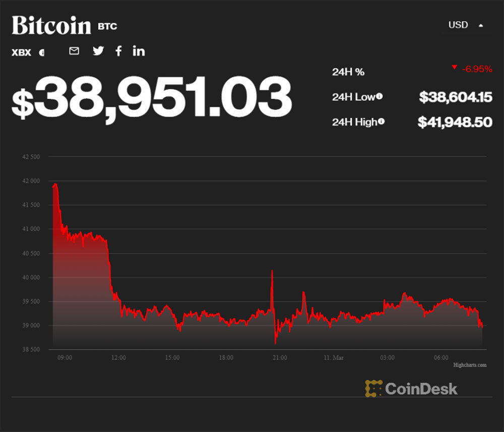The width and height of the screenshot is (504, 432).
Task: Click the 11. Mar date axis label
Action: click(x=333, y=357)
